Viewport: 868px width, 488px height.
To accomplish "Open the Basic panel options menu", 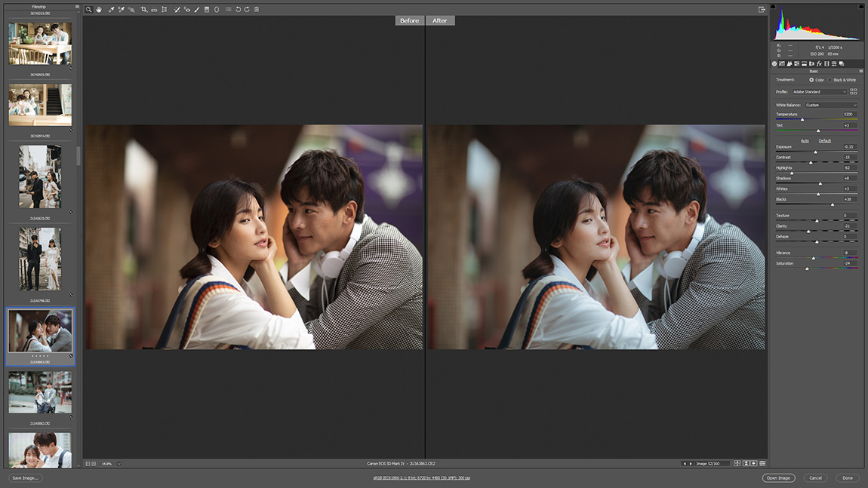I will tap(860, 72).
